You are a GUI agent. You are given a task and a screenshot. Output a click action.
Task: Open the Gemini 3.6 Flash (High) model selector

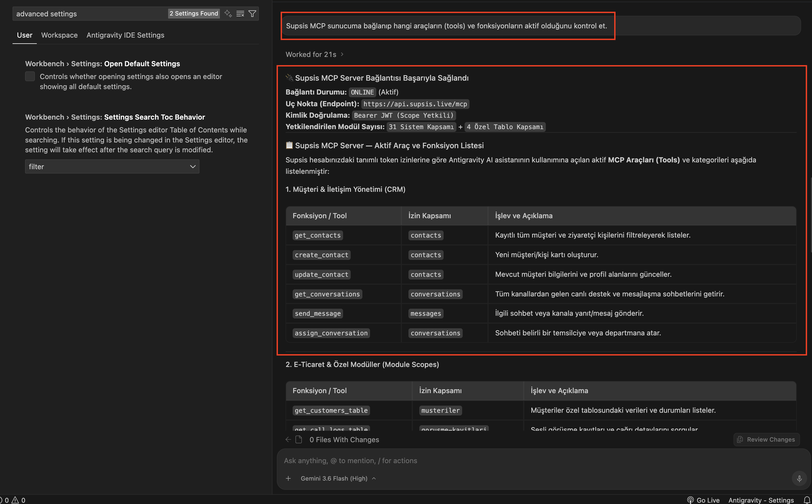point(338,478)
